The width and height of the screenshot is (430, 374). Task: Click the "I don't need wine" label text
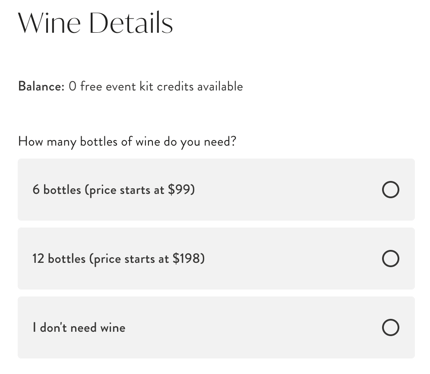[x=79, y=327]
